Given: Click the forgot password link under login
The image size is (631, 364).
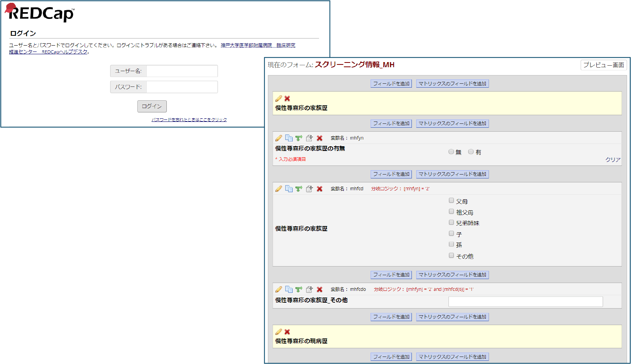Looking at the screenshot, I should [x=189, y=119].
